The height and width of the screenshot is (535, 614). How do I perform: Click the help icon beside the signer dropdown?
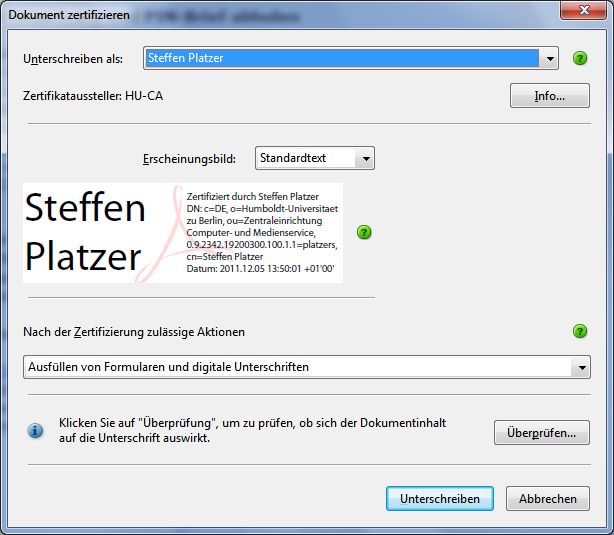click(580, 58)
